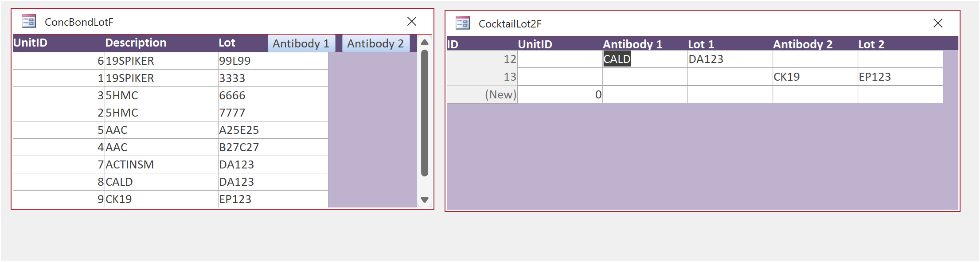Image resolution: width=980 pixels, height=262 pixels.
Task: Click the UnitID column header in ConcBondLotF
Action: [x=30, y=43]
